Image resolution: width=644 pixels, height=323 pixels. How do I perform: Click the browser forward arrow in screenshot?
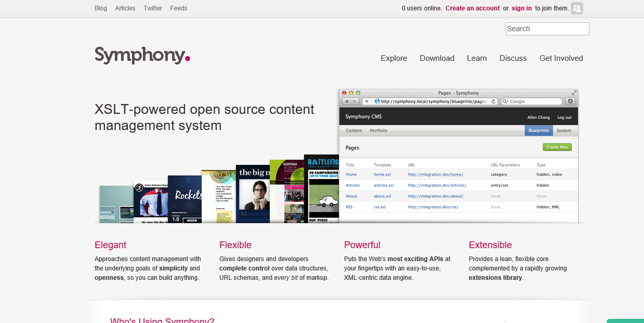click(x=354, y=101)
